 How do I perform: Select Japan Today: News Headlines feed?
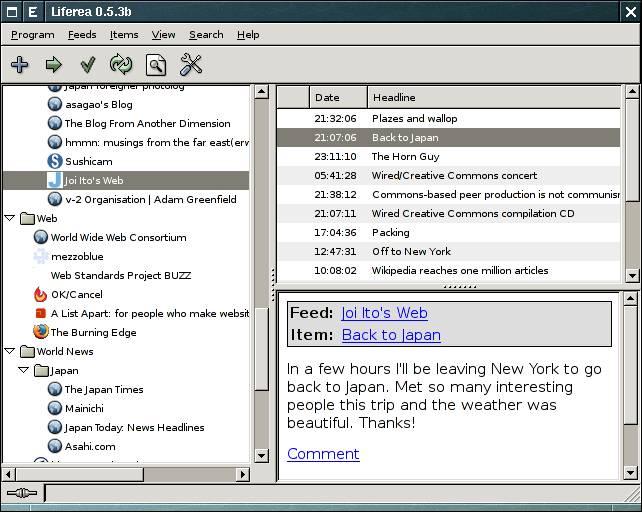134,427
